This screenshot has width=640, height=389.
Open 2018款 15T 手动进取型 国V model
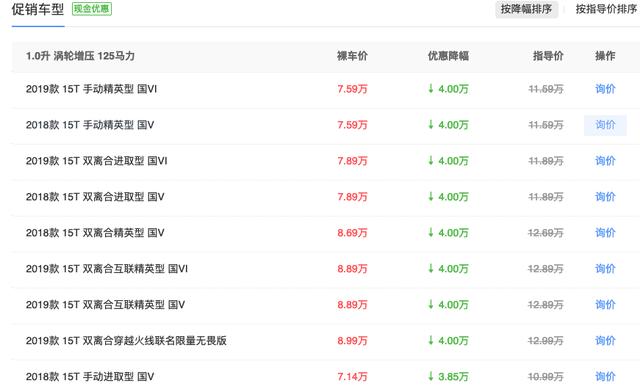tap(90, 376)
